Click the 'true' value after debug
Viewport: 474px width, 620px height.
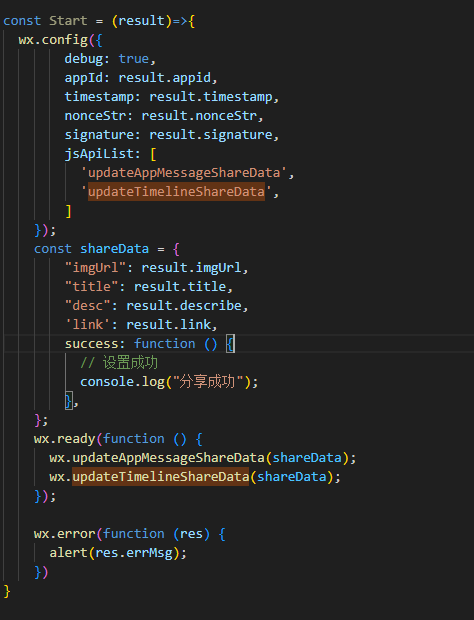point(134,59)
